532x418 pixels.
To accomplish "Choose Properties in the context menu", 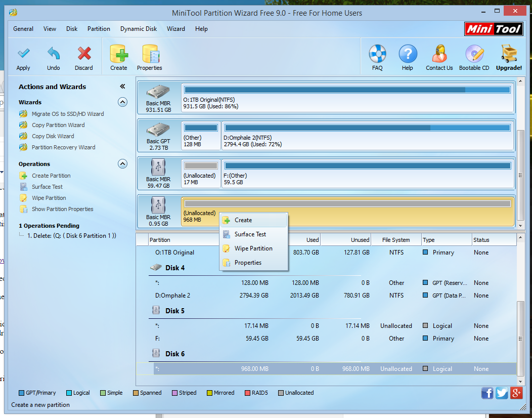I will point(254,263).
